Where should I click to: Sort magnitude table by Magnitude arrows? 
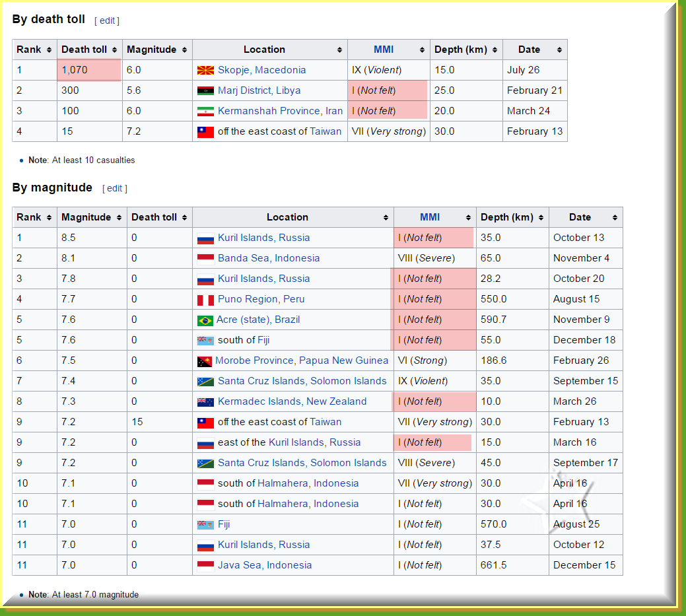(x=119, y=217)
